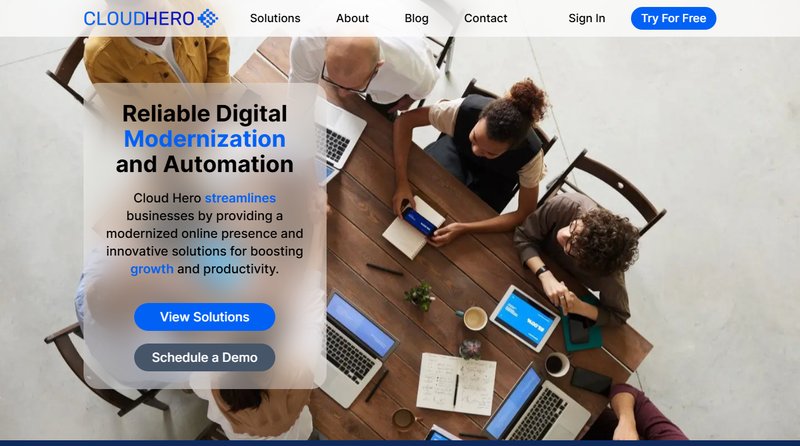Viewport: 800px width, 446px height.
Task: Click the blue "Modernization" heading text
Action: pos(205,139)
